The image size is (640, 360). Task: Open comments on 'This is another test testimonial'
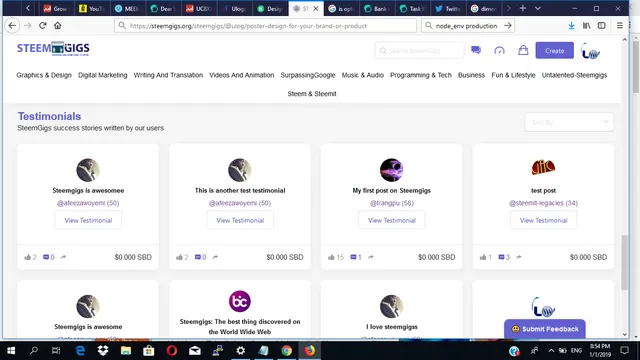[x=198, y=257]
